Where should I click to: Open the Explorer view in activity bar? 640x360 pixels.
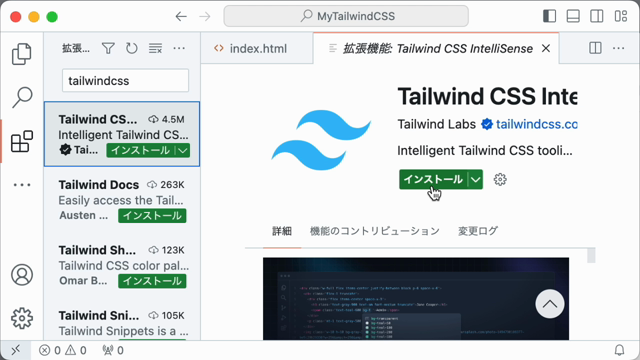[22, 54]
